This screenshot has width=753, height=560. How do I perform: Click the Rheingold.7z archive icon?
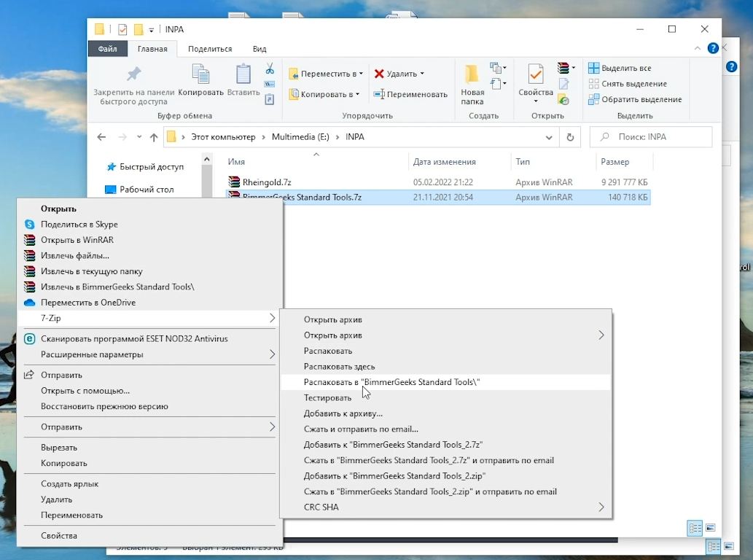pyautogui.click(x=234, y=182)
